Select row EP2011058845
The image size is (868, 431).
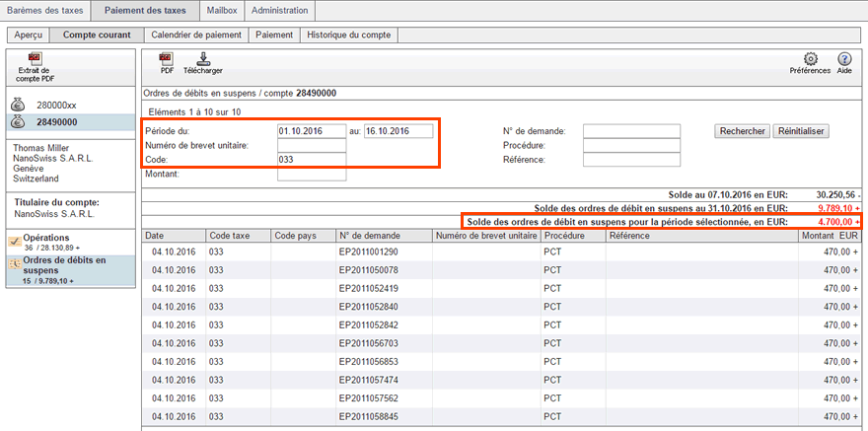[502, 416]
